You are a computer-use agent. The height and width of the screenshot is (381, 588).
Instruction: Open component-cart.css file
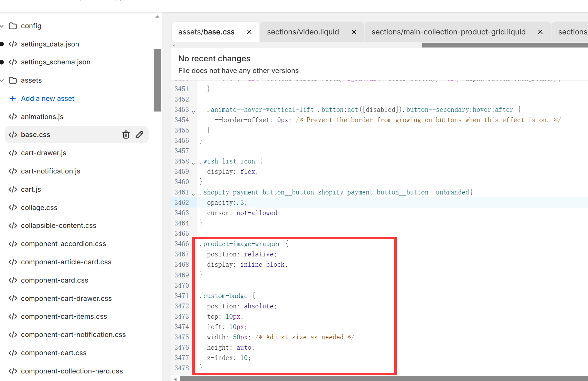click(x=54, y=353)
